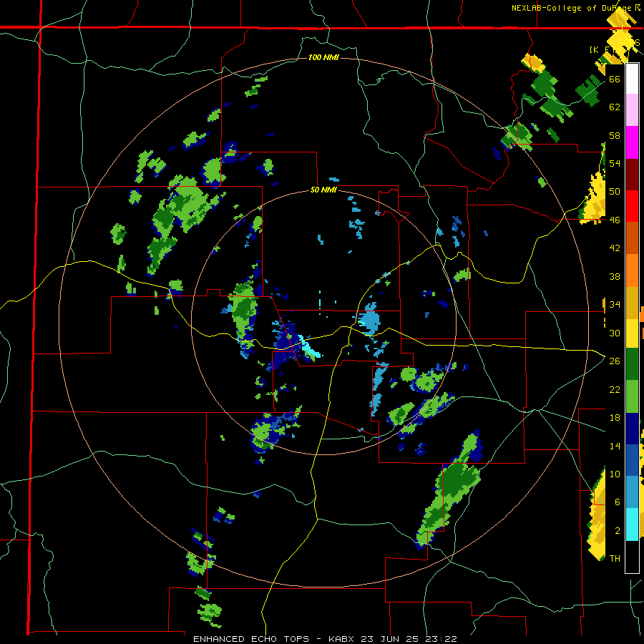Click the 42 value on the legend
Viewport: 644px width, 644px height.
tap(615, 248)
